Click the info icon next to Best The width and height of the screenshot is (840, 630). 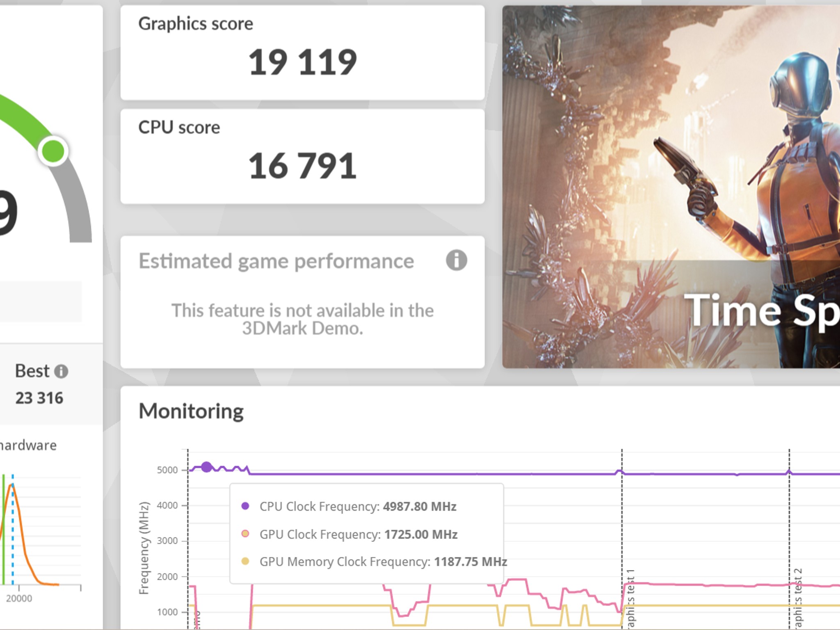click(x=61, y=372)
